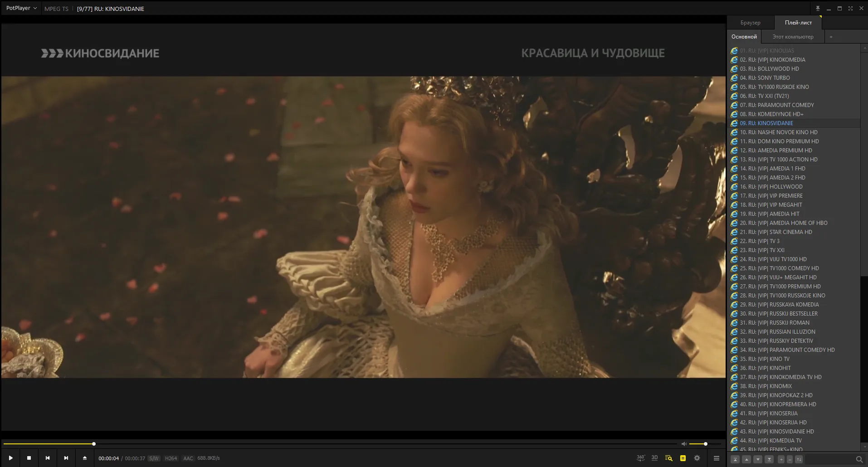Screen dimensions: 868x467
Task: Select 38. RU: |VIP| KINOMIX
Action: tap(794, 386)
